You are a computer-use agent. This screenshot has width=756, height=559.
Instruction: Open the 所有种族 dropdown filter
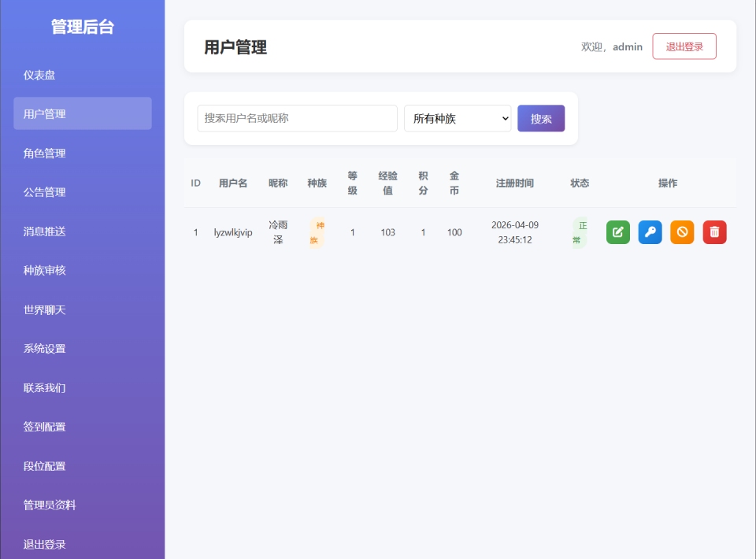tap(458, 118)
